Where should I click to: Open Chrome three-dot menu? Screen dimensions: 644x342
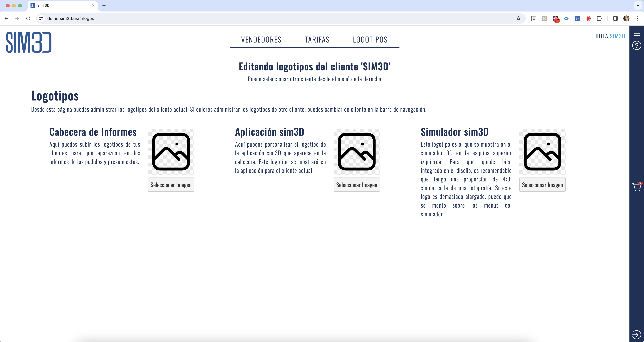(637, 18)
